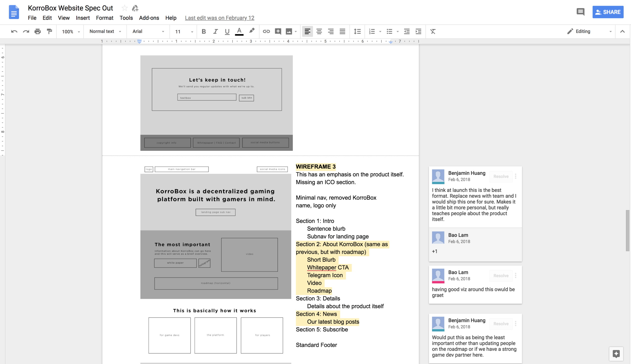631x364 pixels.
Task: Rename the KorroBox Website Spec Out title
Action: point(70,8)
